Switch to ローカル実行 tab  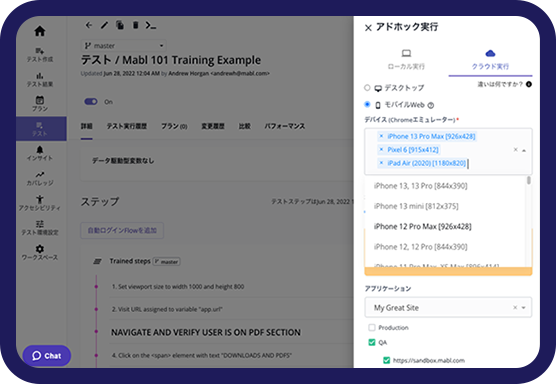406,60
